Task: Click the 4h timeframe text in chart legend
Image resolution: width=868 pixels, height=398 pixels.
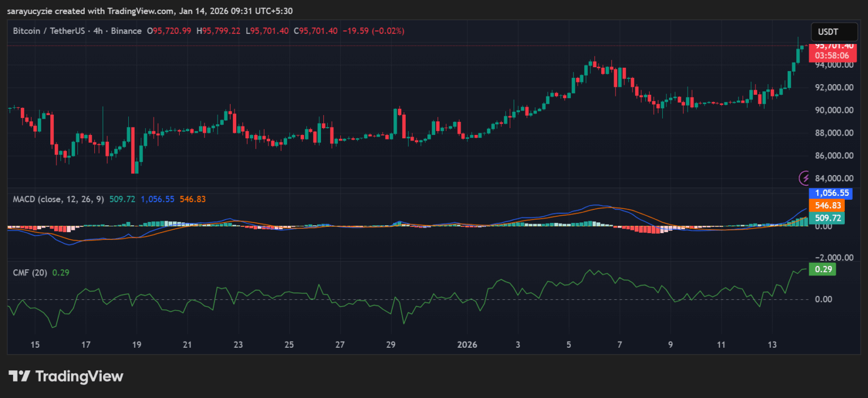Action: [98, 30]
